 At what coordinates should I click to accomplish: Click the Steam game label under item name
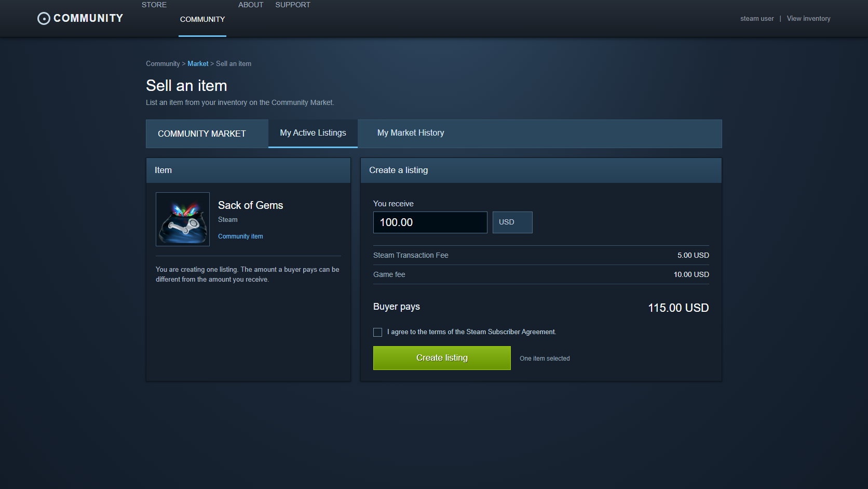tap(228, 220)
